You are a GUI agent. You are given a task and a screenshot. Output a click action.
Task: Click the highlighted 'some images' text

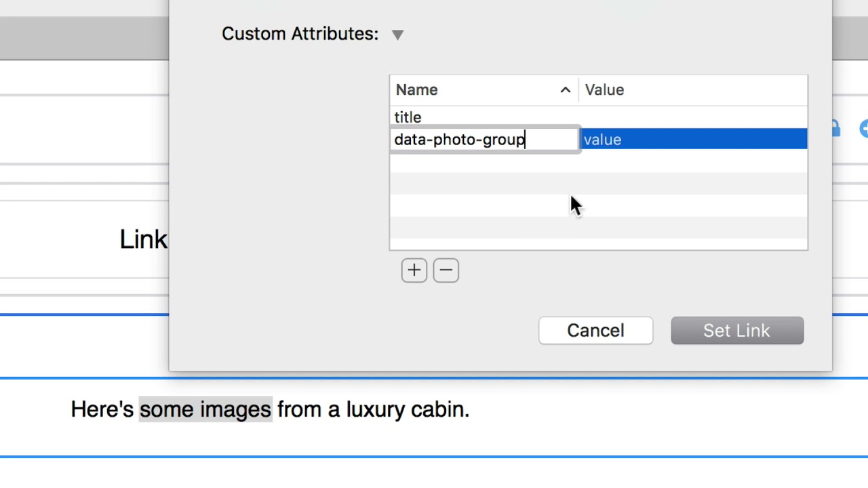click(205, 409)
